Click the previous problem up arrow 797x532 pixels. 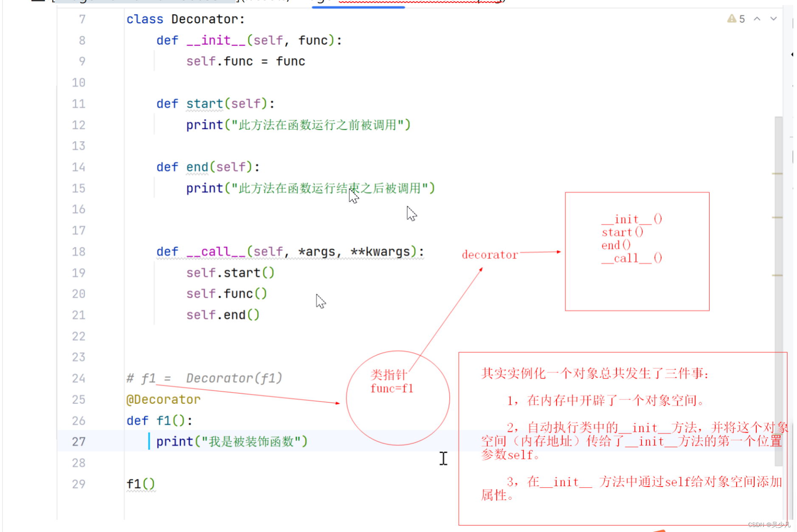click(x=757, y=19)
